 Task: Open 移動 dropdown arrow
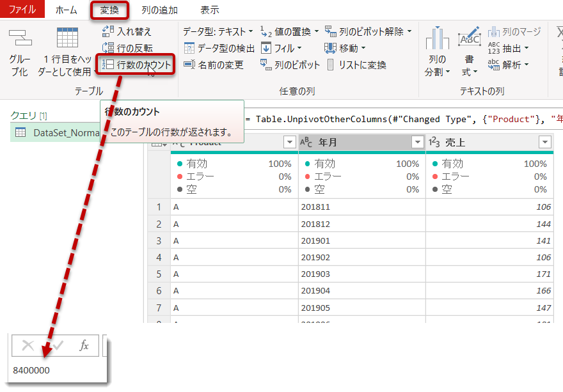point(363,48)
